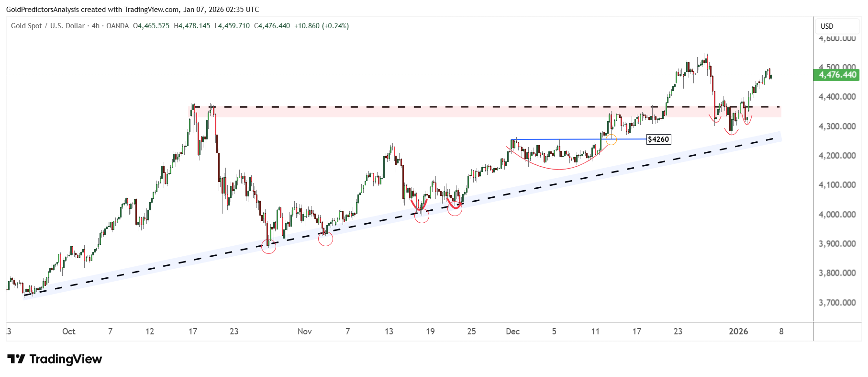Image resolution: width=868 pixels, height=377 pixels.
Task: Click the Dec label on time axis
Action: 513,331
